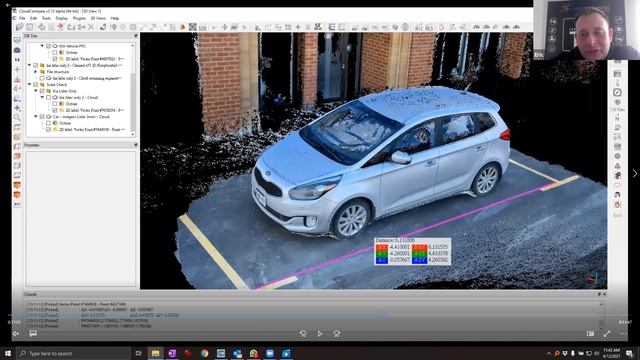This screenshot has height=360, width=640.
Task: Click the video player volume icon
Action: click(x=16, y=333)
